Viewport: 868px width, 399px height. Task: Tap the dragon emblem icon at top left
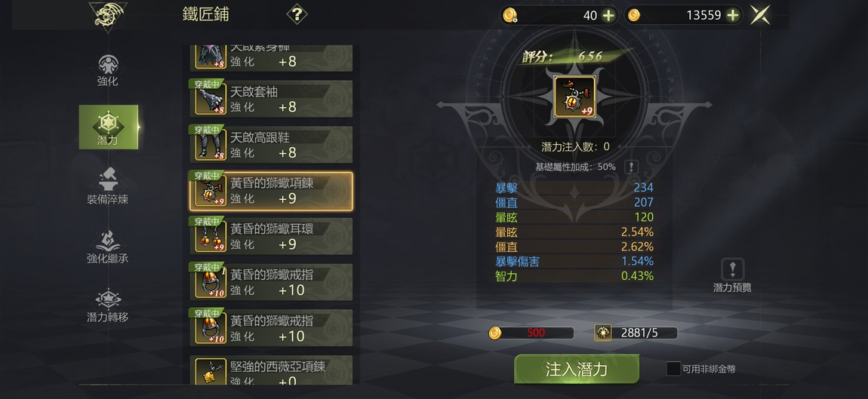coord(107,16)
